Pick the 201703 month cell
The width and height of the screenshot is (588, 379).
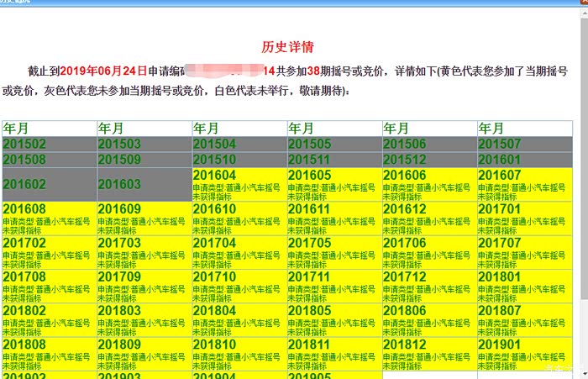144,252
